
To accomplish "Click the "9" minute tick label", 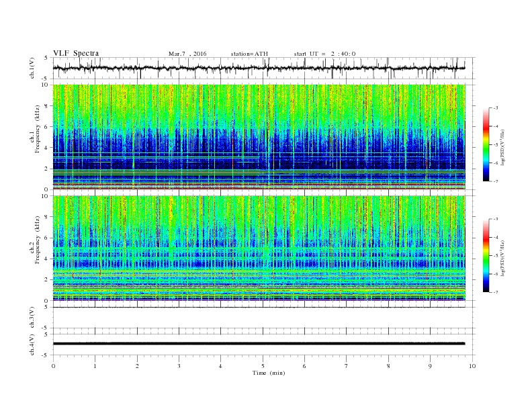I will point(430,366).
